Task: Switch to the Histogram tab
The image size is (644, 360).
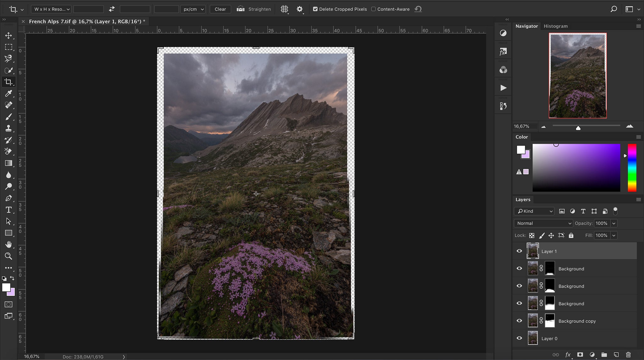Action: click(x=556, y=26)
